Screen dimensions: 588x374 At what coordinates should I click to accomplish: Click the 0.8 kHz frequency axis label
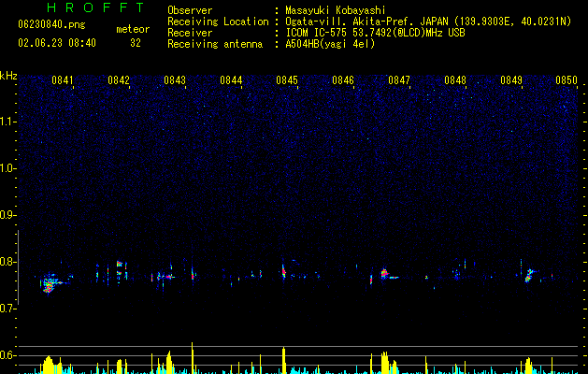tap(8, 262)
